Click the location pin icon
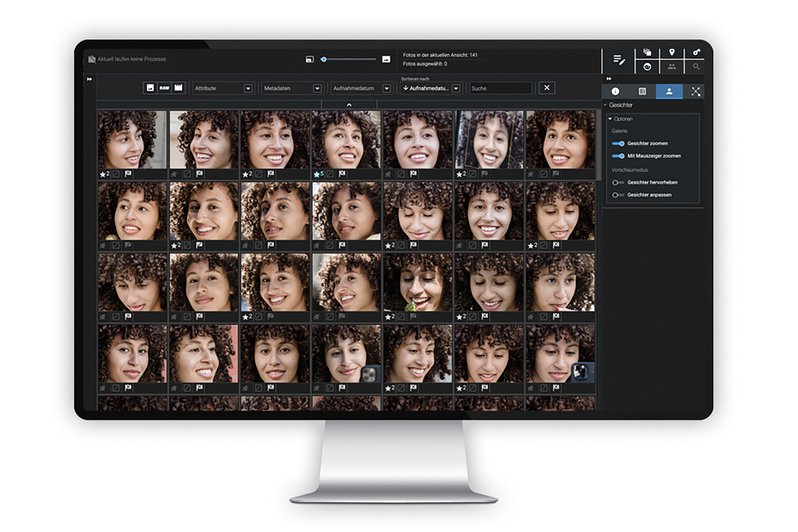Screen dimensions: 798x532 click(x=672, y=52)
